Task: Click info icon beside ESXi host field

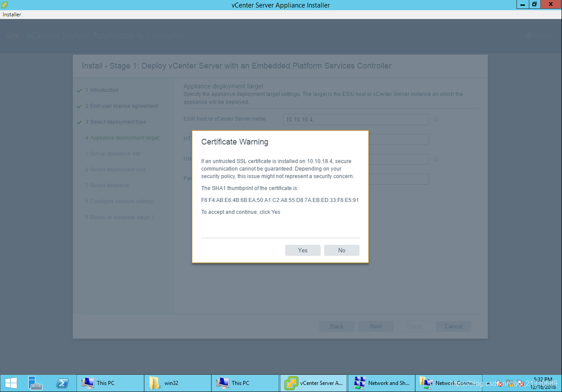Action: (436, 119)
